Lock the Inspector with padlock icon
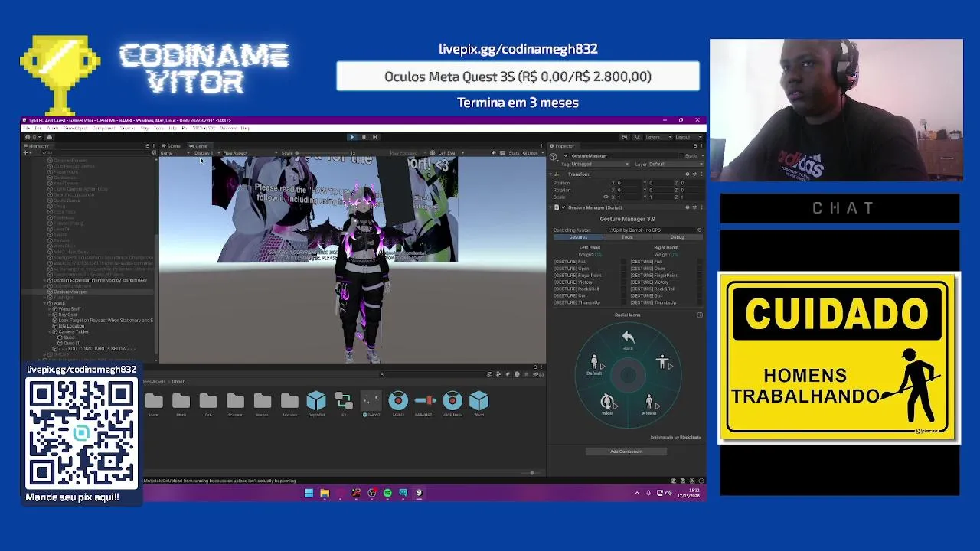Viewport: 980px width, 551px height. [x=695, y=146]
